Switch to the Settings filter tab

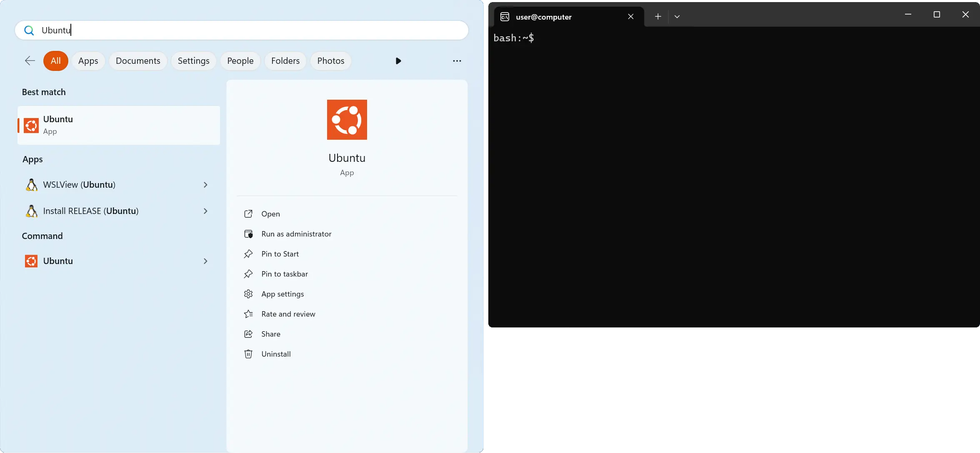point(194,61)
